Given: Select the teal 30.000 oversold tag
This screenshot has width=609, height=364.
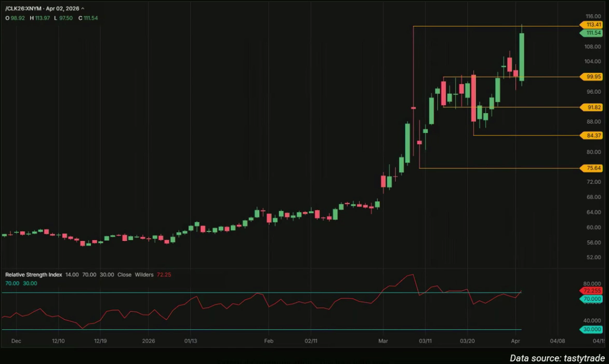Looking at the screenshot, I should [x=591, y=329].
